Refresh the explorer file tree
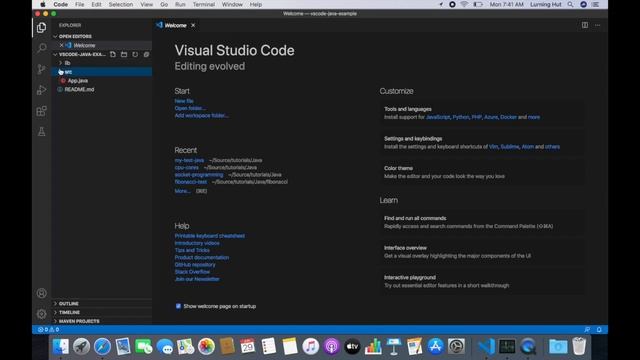This screenshot has height=360, width=640. 135,54
